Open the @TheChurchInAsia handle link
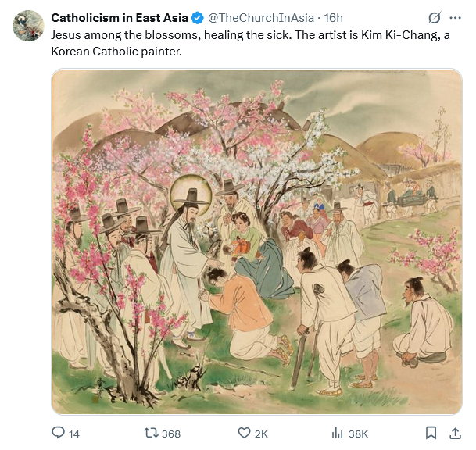Viewport: 476px width, 450px height. pos(260,18)
